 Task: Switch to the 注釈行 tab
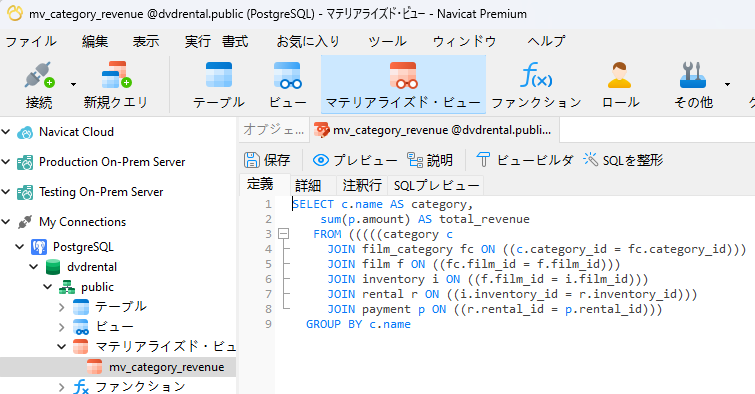[362, 185]
